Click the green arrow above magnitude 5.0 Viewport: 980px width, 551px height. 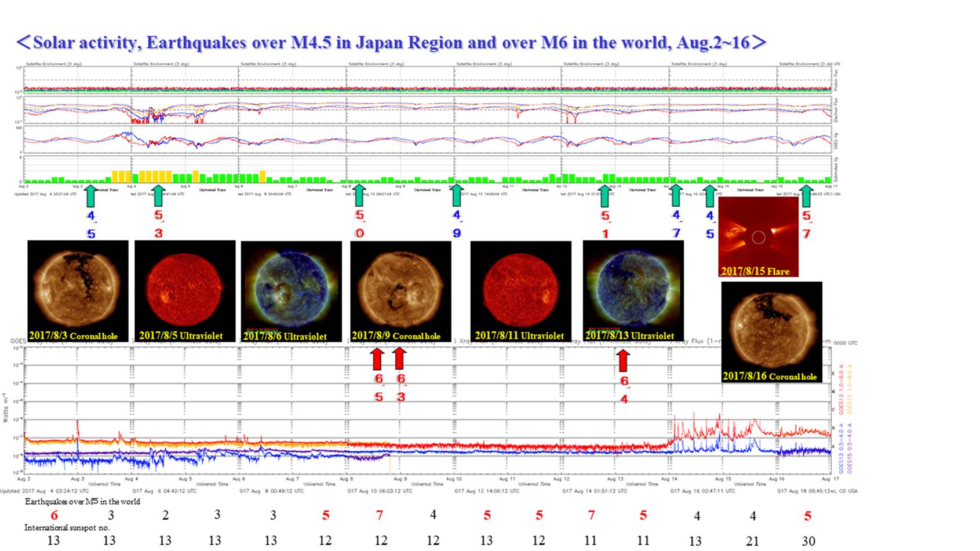coord(359,196)
